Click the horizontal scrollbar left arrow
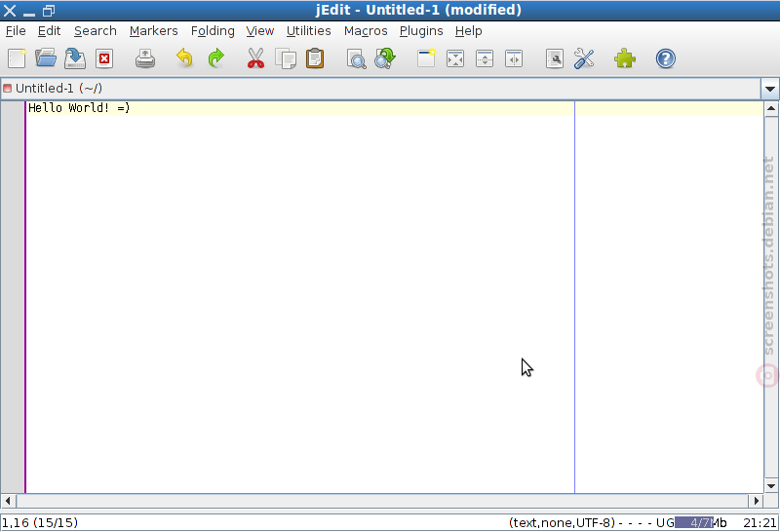The height and width of the screenshot is (532, 780). 8,501
